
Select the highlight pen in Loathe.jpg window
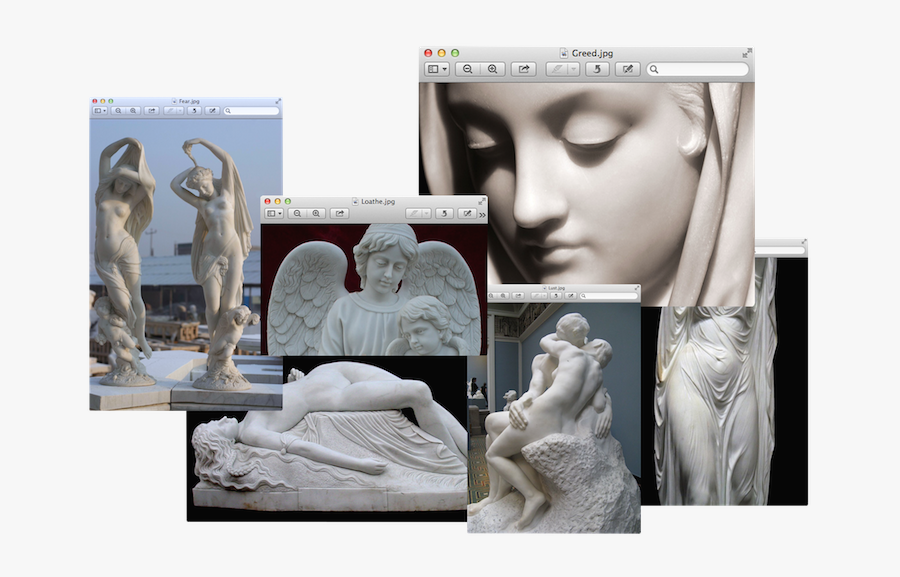413,214
